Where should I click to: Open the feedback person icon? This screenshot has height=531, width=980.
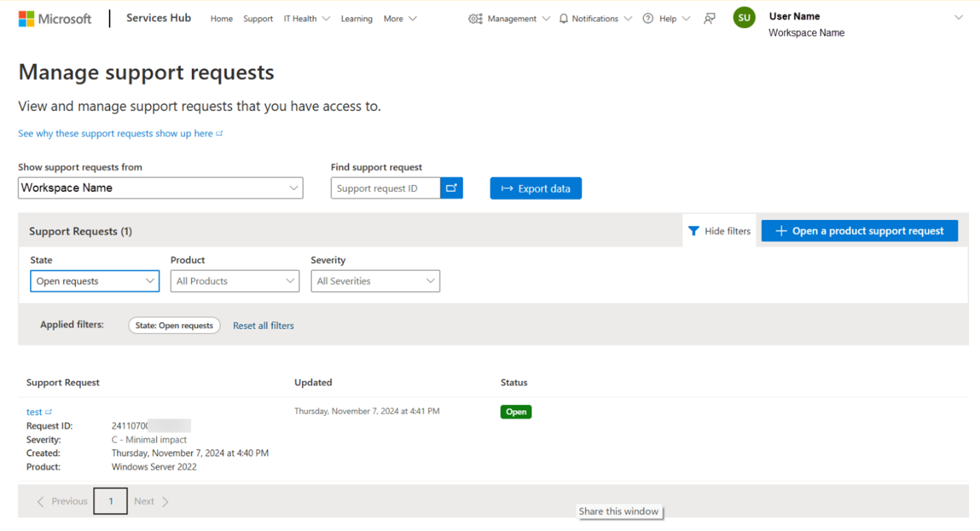coord(709,18)
